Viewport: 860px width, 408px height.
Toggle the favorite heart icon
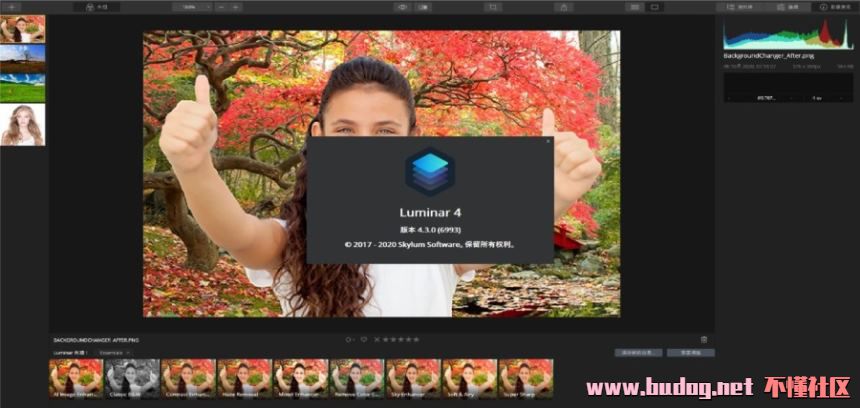pos(364,339)
